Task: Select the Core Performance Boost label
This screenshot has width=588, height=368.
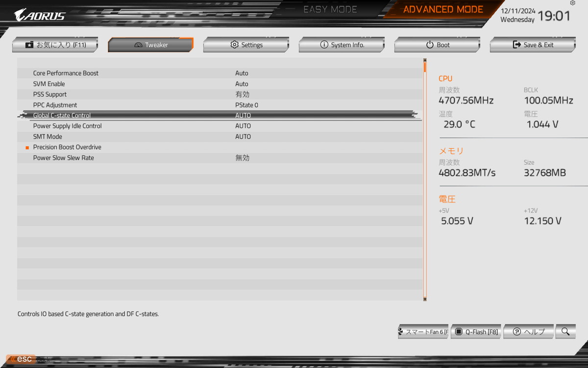Action: click(x=66, y=73)
